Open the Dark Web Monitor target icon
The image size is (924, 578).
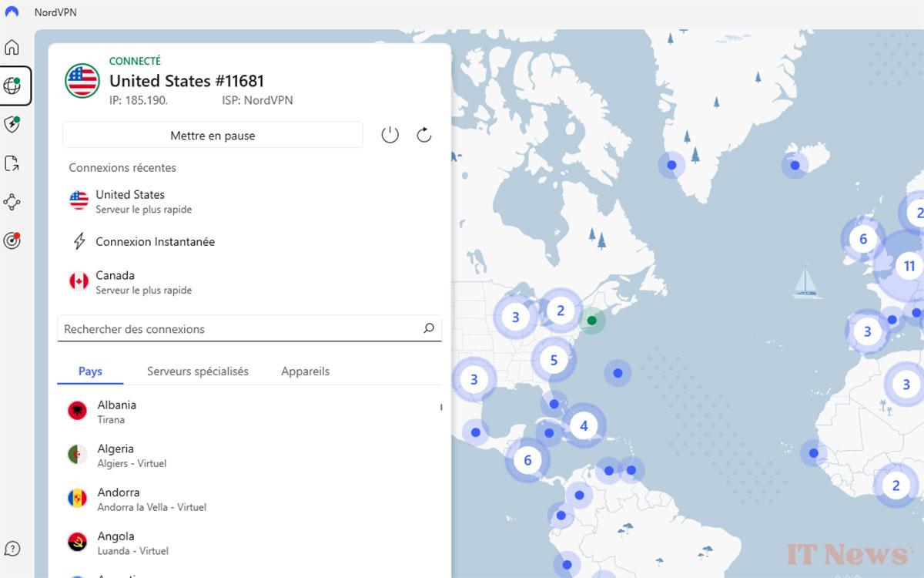pos(12,240)
